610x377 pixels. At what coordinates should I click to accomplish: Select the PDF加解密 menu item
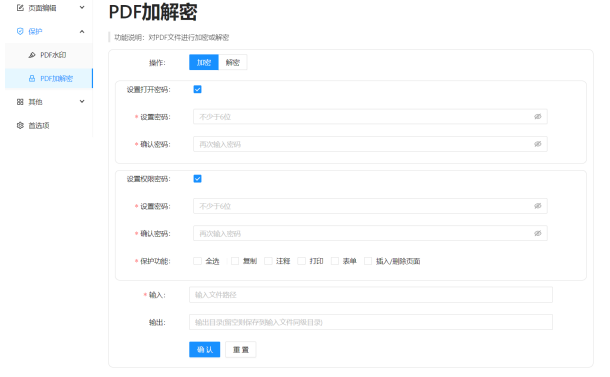[49, 78]
